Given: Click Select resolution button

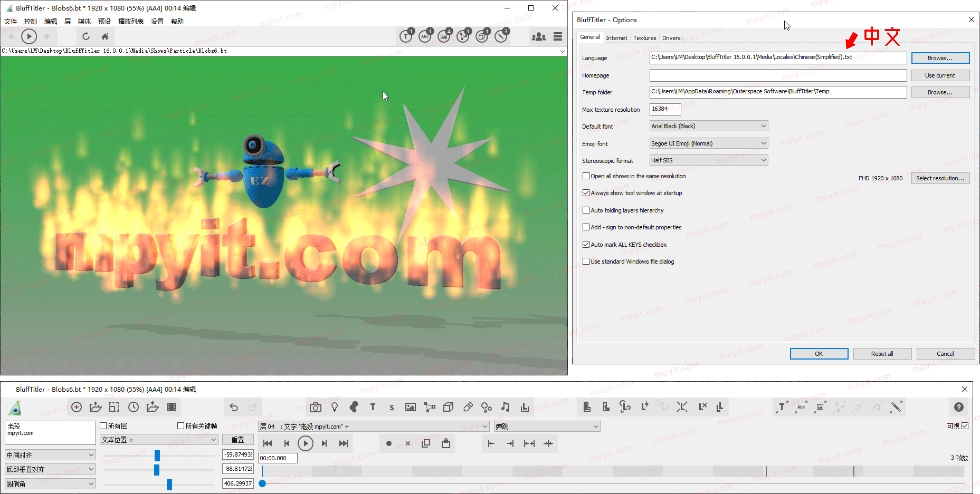Looking at the screenshot, I should tap(940, 178).
